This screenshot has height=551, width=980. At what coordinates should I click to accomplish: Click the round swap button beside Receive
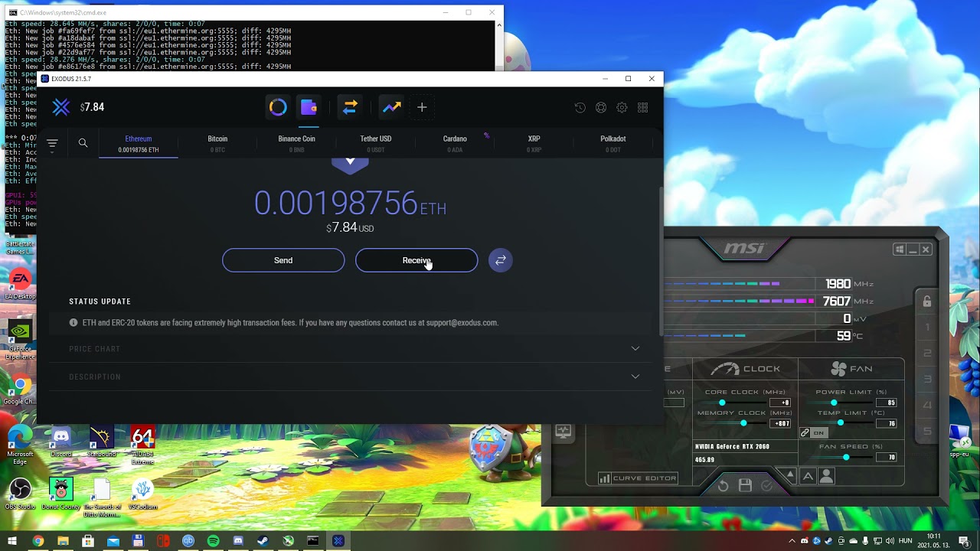click(500, 260)
